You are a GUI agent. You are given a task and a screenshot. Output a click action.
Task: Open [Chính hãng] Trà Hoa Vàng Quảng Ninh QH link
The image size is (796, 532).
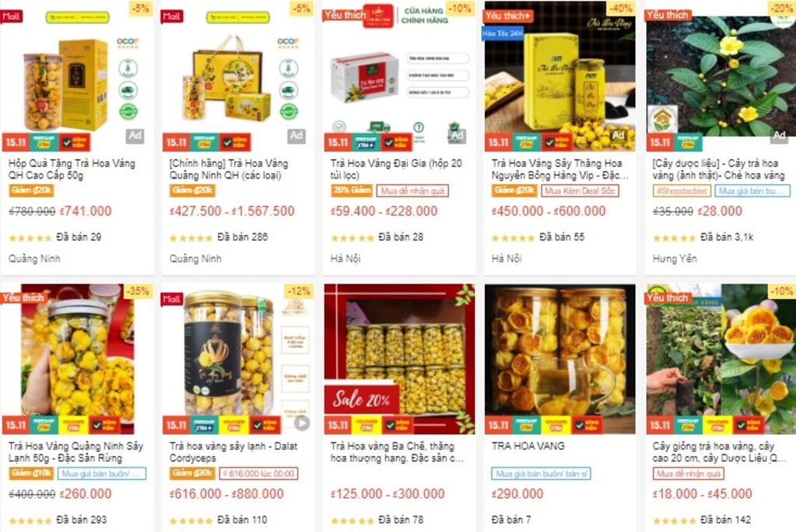click(x=229, y=169)
